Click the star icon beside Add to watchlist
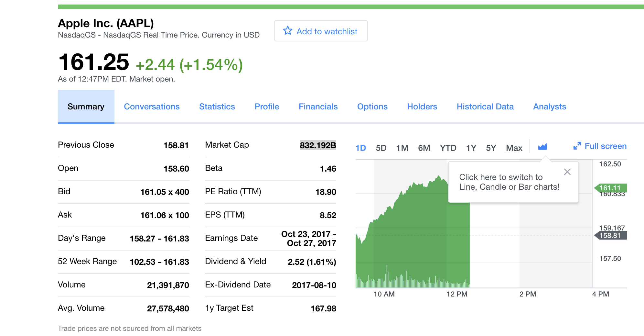Image resolution: width=644 pixels, height=336 pixels. tap(287, 31)
